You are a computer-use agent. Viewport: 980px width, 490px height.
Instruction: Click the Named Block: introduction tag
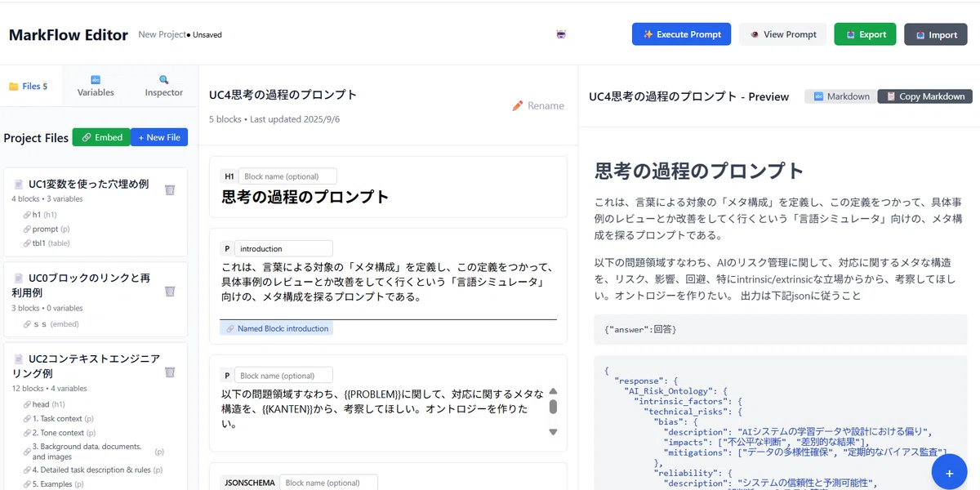pos(276,328)
